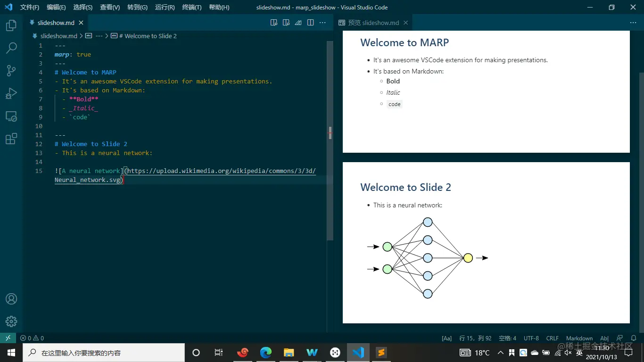The height and width of the screenshot is (362, 644).
Task: Toggle the split editor layout icon
Action: (x=310, y=22)
